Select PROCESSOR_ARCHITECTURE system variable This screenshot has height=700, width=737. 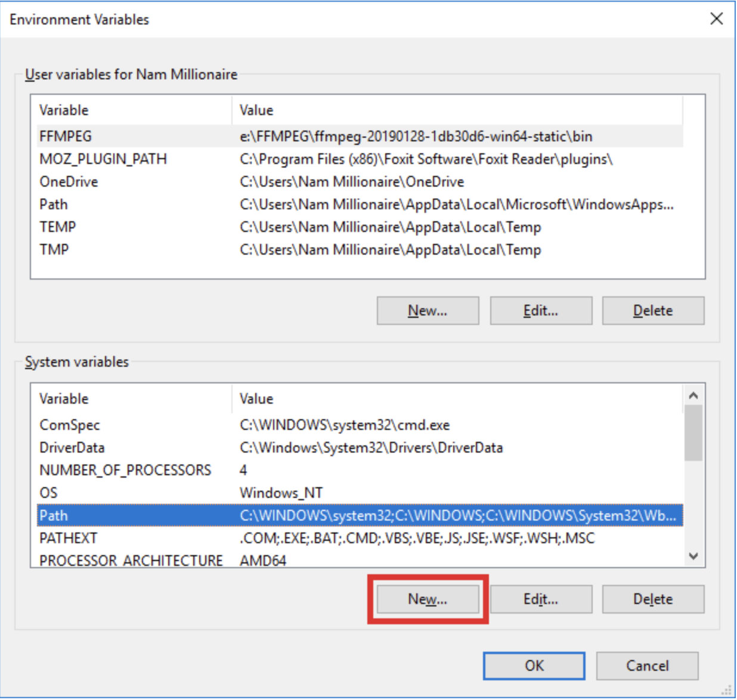(x=360, y=559)
